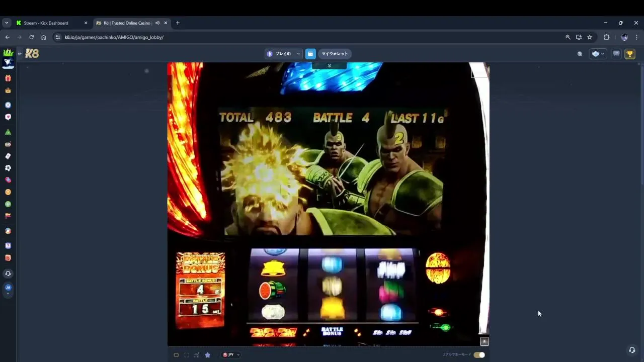Viewport: 644px width, 362px height.
Task: Open a new browser tab
Action: (x=178, y=23)
